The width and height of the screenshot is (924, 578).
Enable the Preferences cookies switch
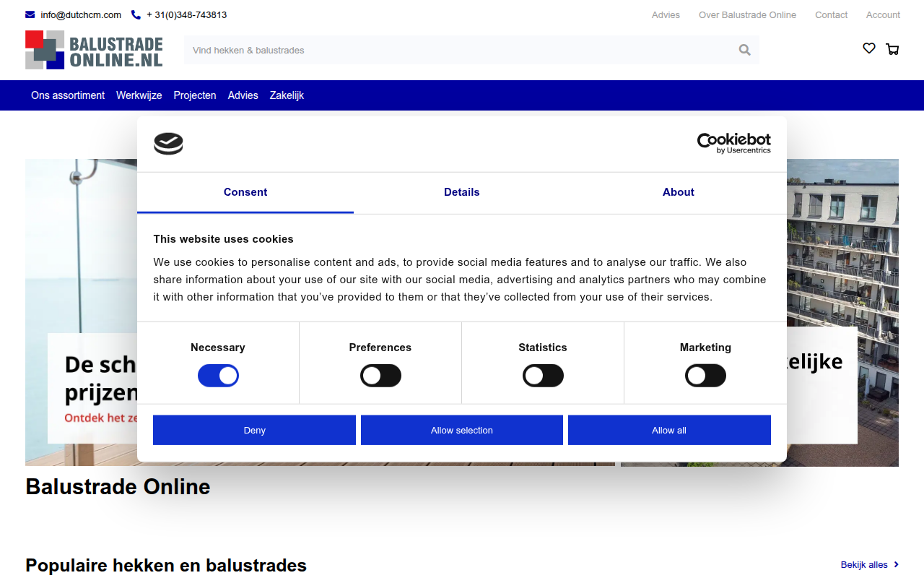tap(380, 376)
